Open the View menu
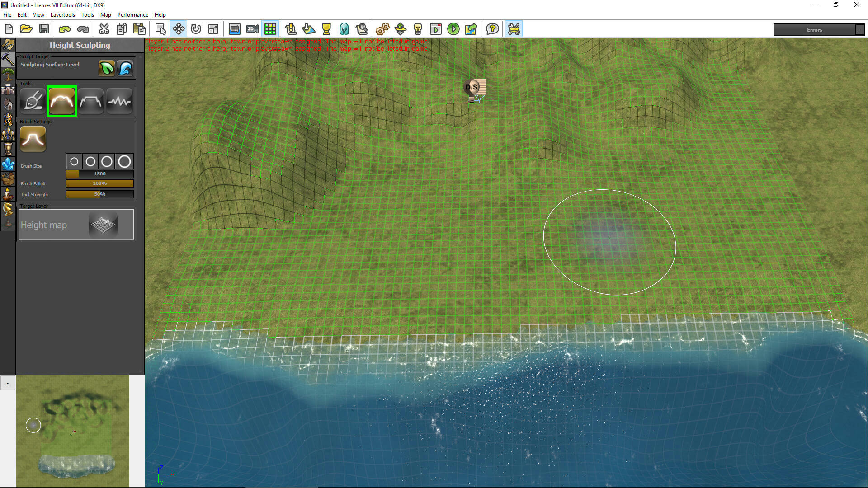Screen dimensions: 868x488 tap(38, 15)
